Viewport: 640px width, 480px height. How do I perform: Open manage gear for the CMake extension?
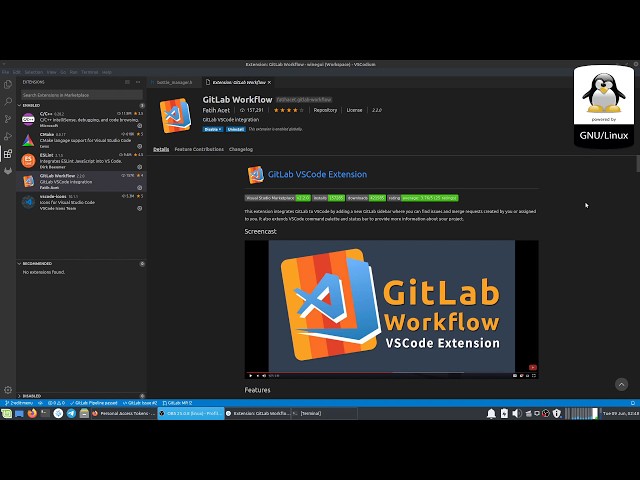click(140, 146)
